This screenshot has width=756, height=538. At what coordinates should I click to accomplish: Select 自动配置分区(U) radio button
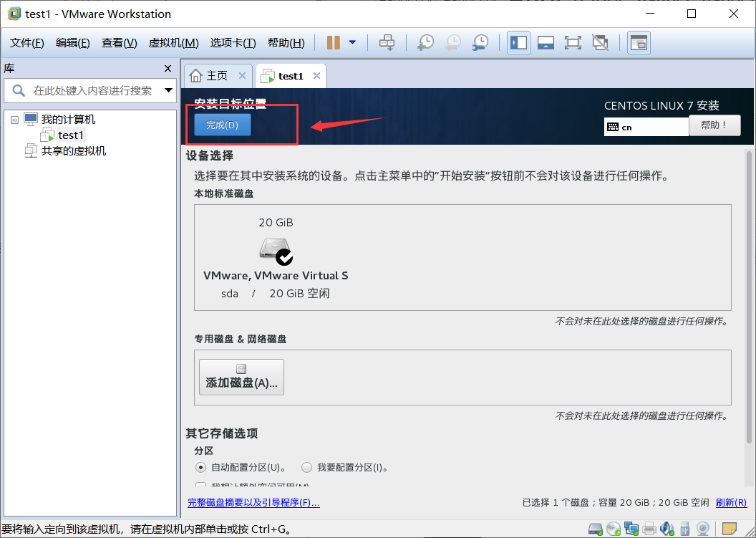[200, 467]
